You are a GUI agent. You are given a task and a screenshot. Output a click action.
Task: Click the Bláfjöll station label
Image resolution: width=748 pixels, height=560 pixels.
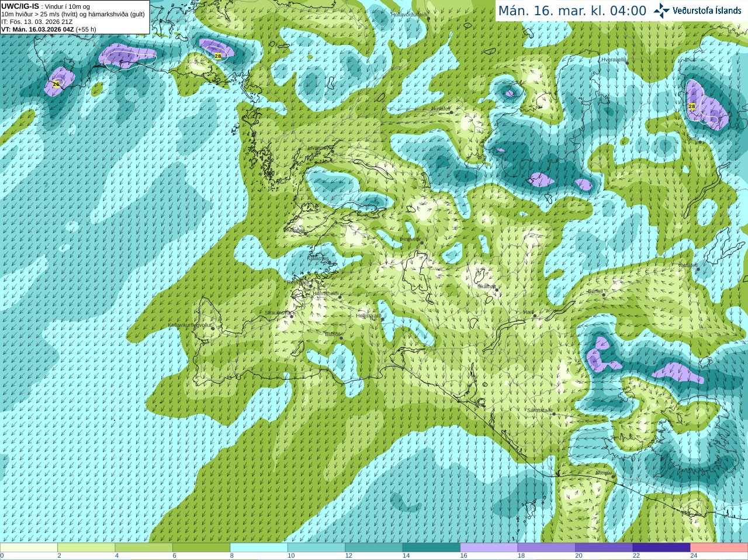(x=332, y=335)
